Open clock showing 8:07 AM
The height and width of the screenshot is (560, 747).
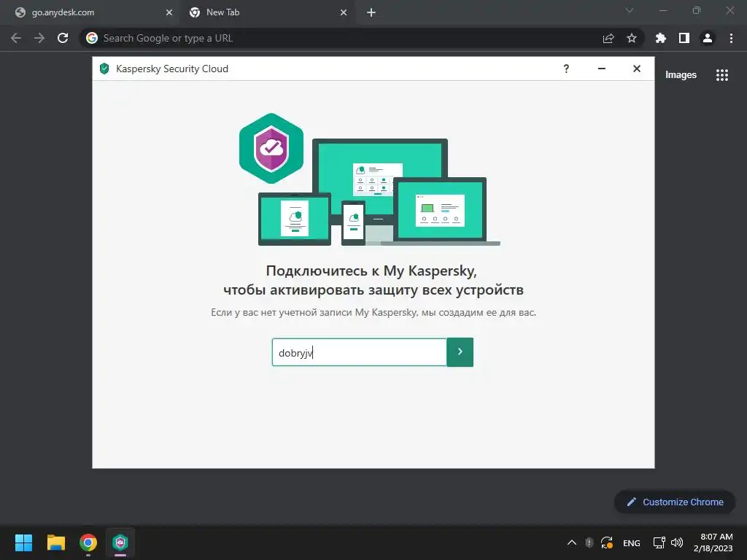713,542
